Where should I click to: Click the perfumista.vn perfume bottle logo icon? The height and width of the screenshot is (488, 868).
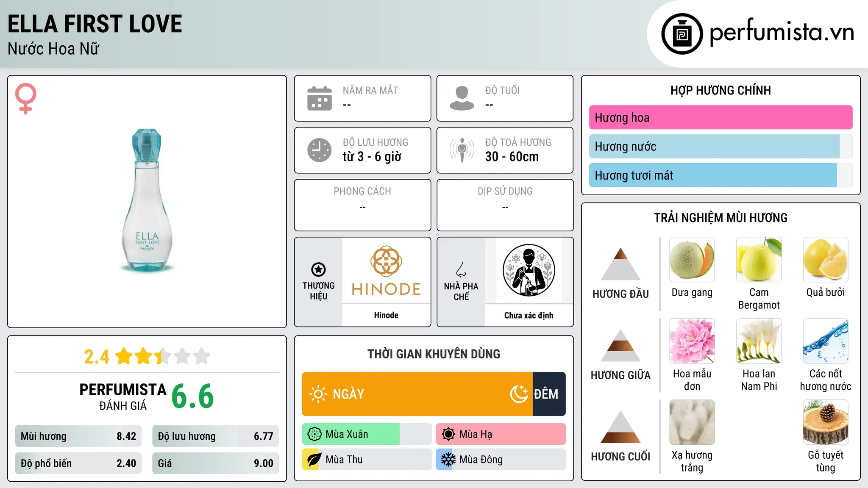pyautogui.click(x=682, y=34)
